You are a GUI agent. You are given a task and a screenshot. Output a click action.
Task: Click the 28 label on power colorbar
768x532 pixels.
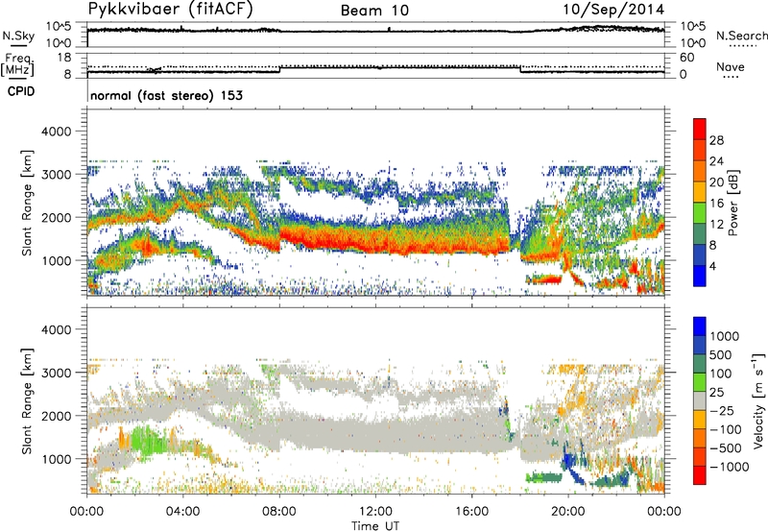(716, 140)
